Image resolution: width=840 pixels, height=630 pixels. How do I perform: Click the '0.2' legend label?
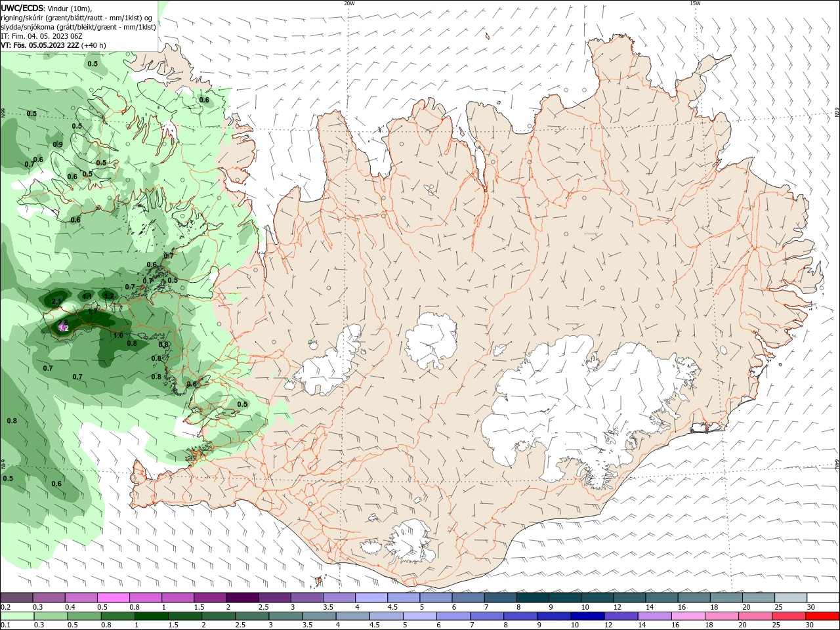coord(6,607)
